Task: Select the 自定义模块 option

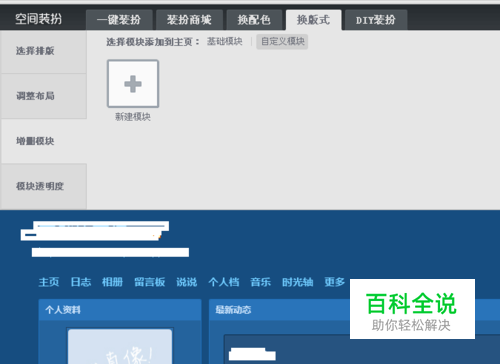Action: 282,42
